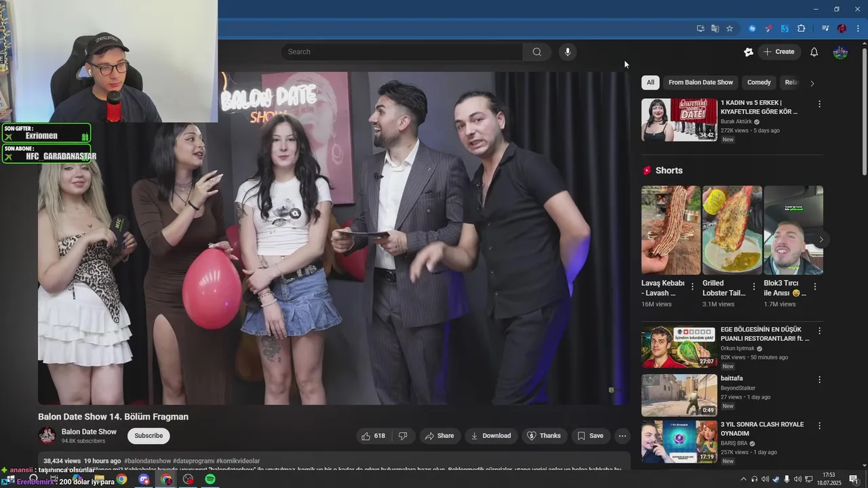868x488 pixels.
Task: Open the browser extensions puzzle icon
Action: (x=802, y=28)
